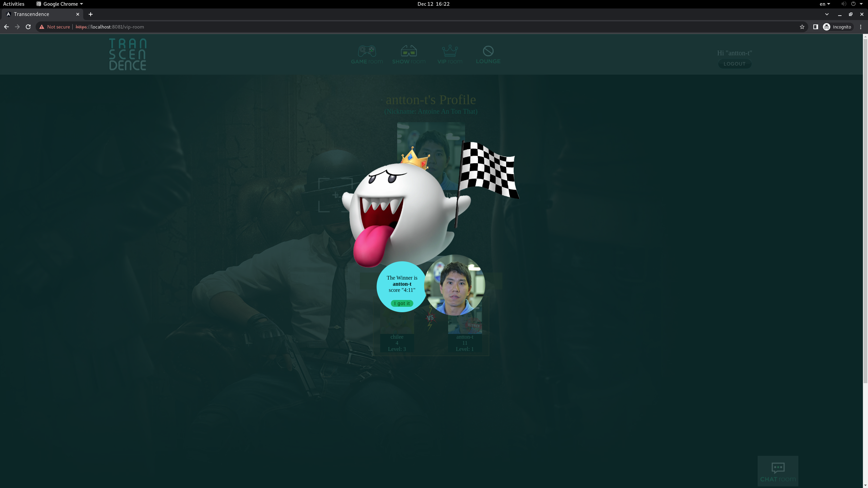Reload the page
Screen dimensions: 868x488
coord(28,27)
